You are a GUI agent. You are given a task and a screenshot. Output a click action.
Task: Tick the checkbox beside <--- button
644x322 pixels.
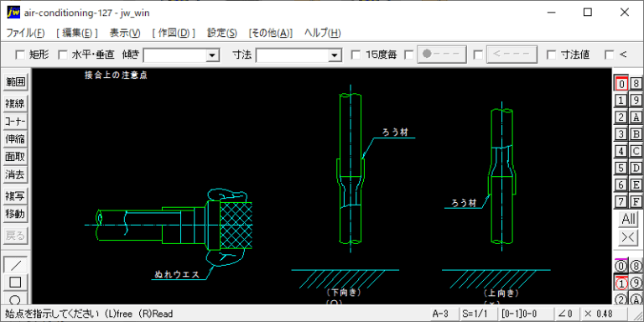478,55
